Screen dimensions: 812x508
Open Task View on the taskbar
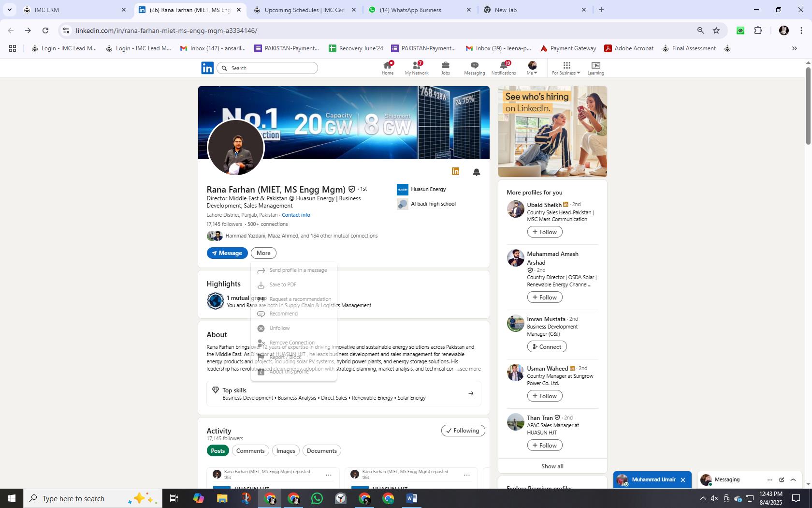pos(174,498)
